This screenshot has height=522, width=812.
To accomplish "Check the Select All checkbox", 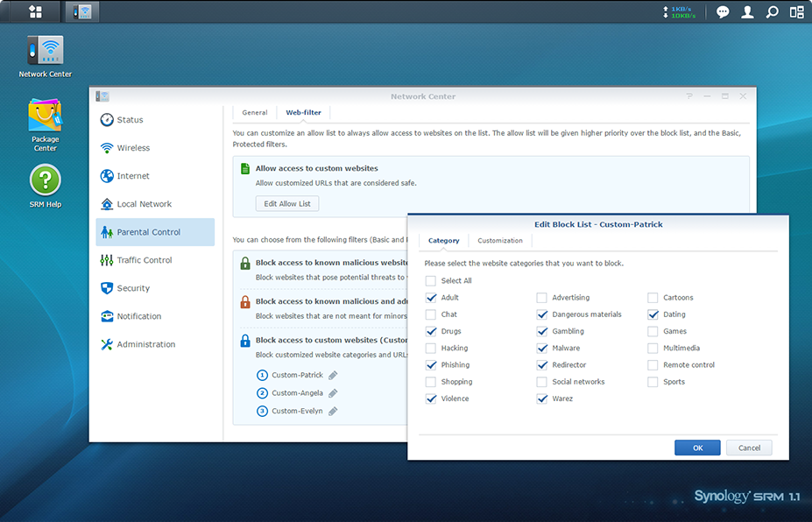I will (x=430, y=281).
